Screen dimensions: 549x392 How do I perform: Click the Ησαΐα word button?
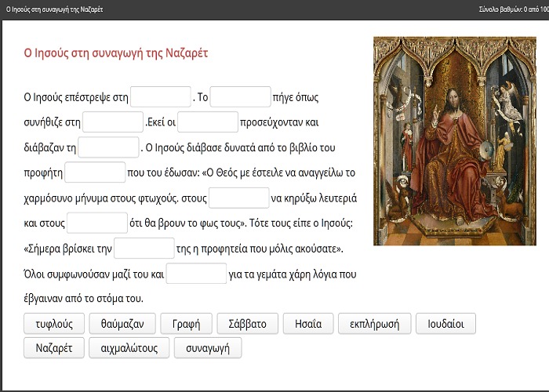pos(308,324)
